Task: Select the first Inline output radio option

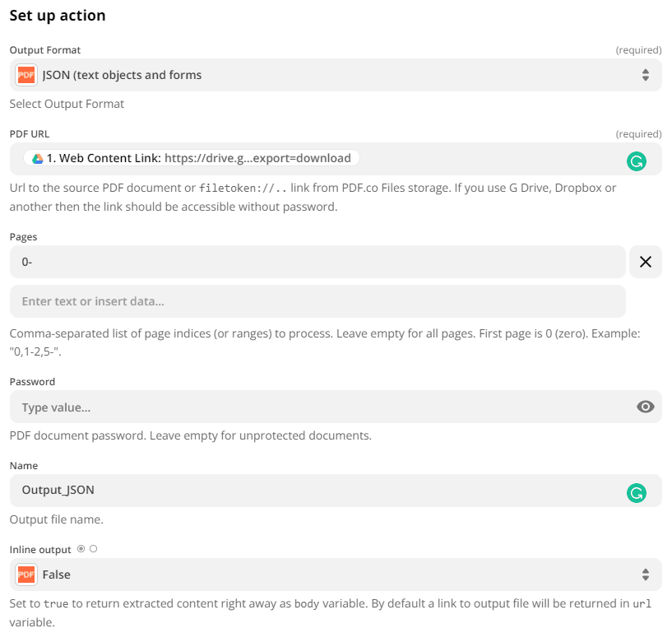Action: pos(81,548)
